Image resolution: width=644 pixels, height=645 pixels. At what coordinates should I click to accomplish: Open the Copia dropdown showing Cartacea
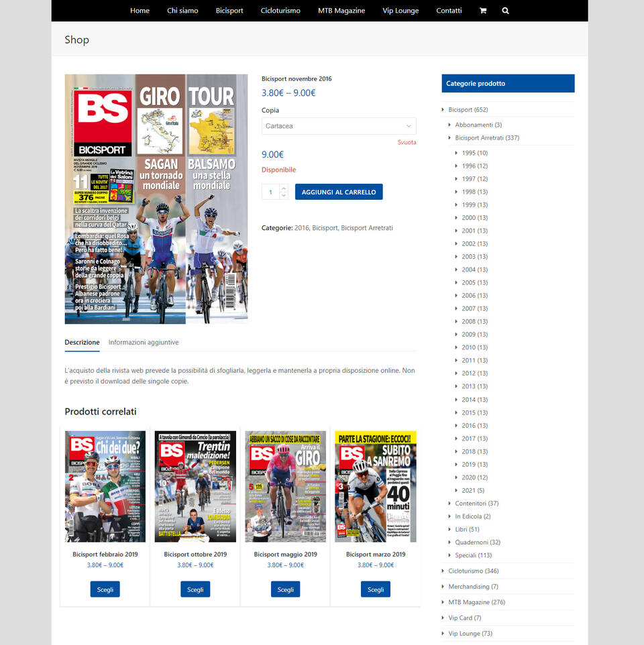click(339, 126)
